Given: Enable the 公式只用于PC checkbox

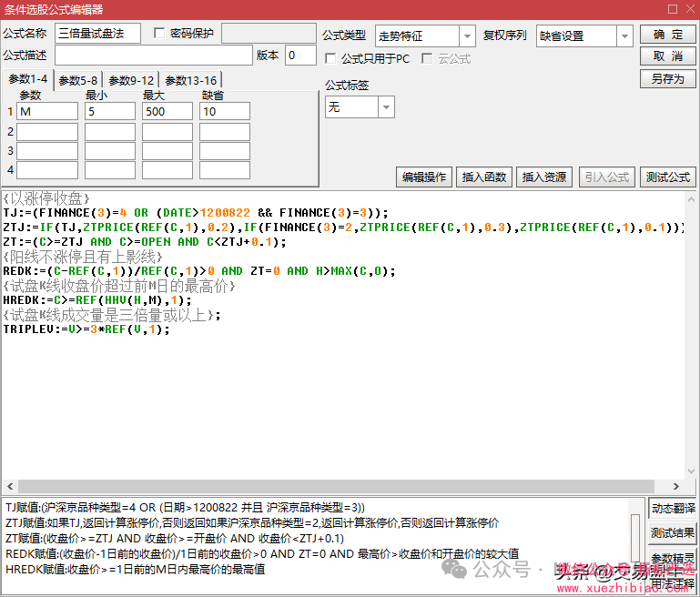Looking at the screenshot, I should tap(330, 58).
